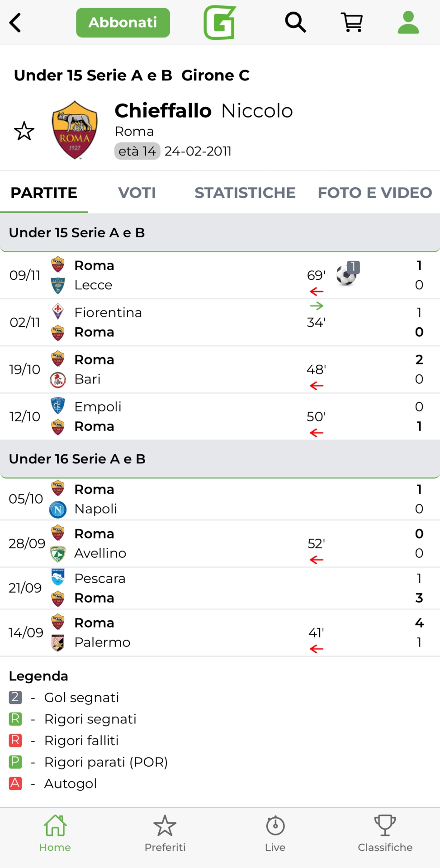440x868 pixels.
Task: Tap the AS Roma crest image
Action: 75,130
